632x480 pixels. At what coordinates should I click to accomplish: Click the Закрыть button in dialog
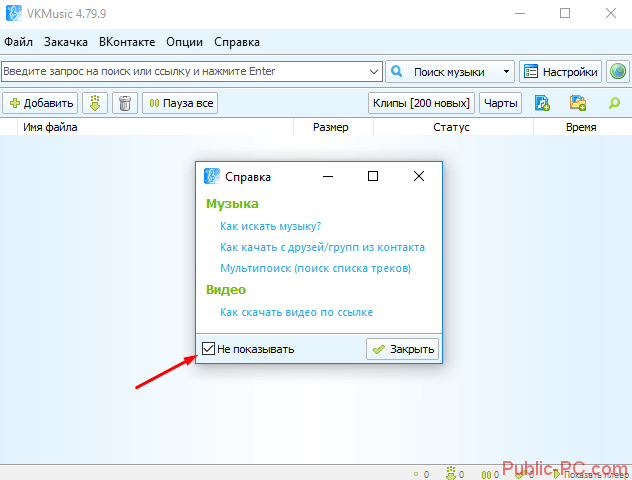402,349
